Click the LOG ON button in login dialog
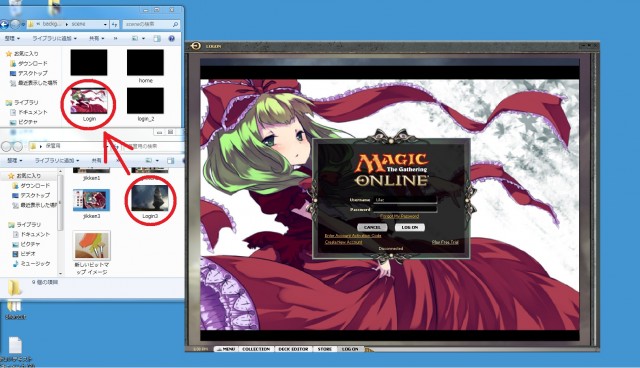This screenshot has height=368, width=640. coord(409,227)
